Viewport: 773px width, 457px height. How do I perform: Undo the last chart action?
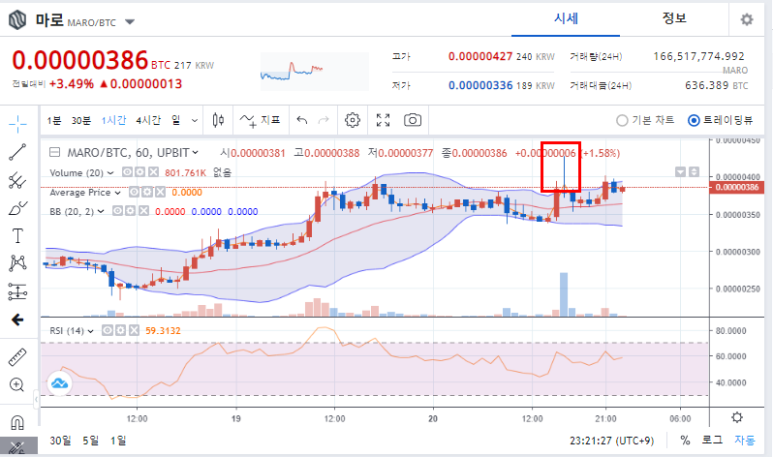click(x=302, y=120)
